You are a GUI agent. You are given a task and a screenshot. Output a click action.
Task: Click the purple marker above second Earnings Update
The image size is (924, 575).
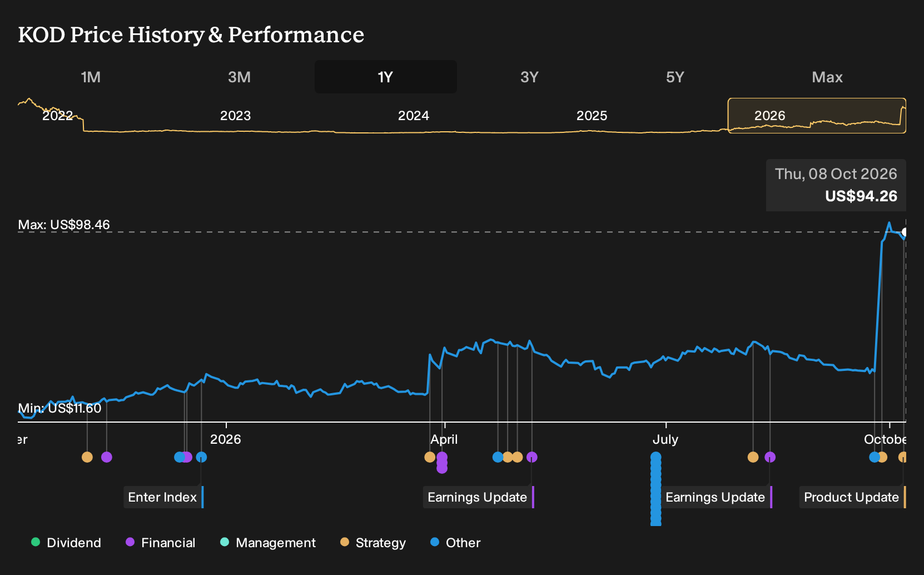770,457
